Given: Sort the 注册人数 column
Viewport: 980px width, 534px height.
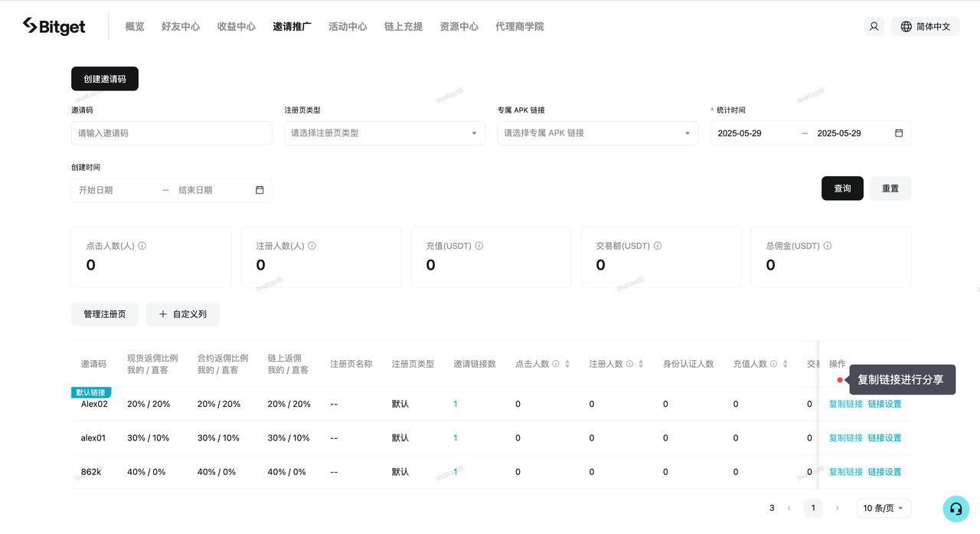Looking at the screenshot, I should (641, 364).
